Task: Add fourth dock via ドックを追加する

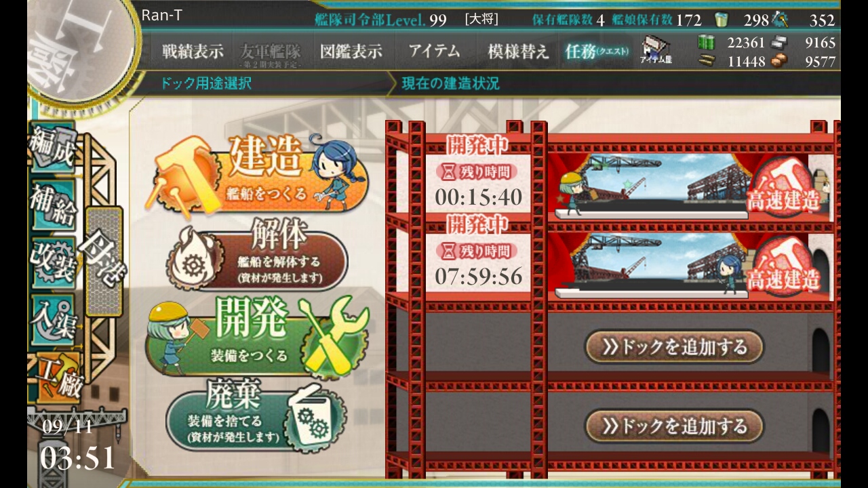Action: [674, 426]
